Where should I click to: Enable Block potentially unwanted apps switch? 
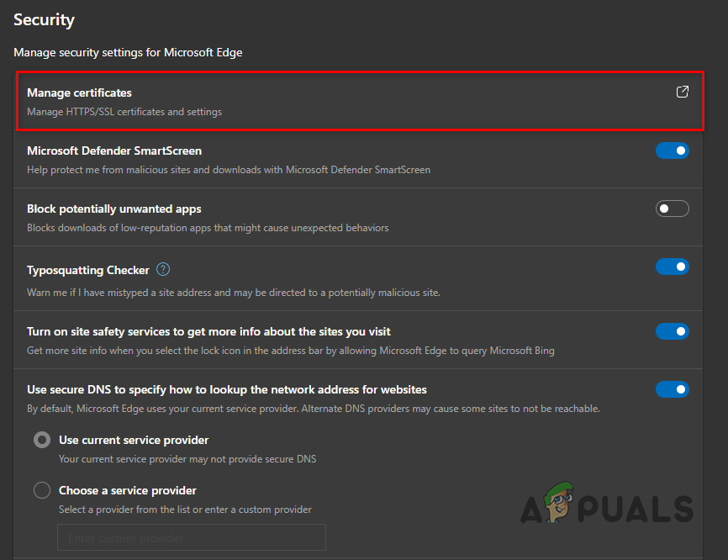(672, 209)
